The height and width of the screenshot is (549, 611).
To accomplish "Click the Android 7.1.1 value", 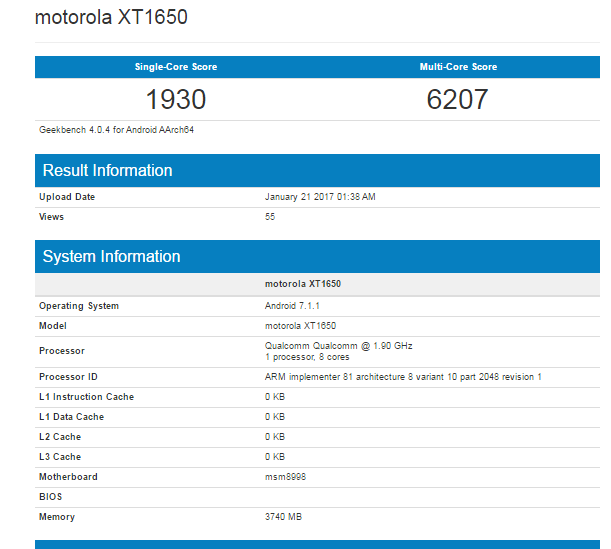I will point(292,306).
